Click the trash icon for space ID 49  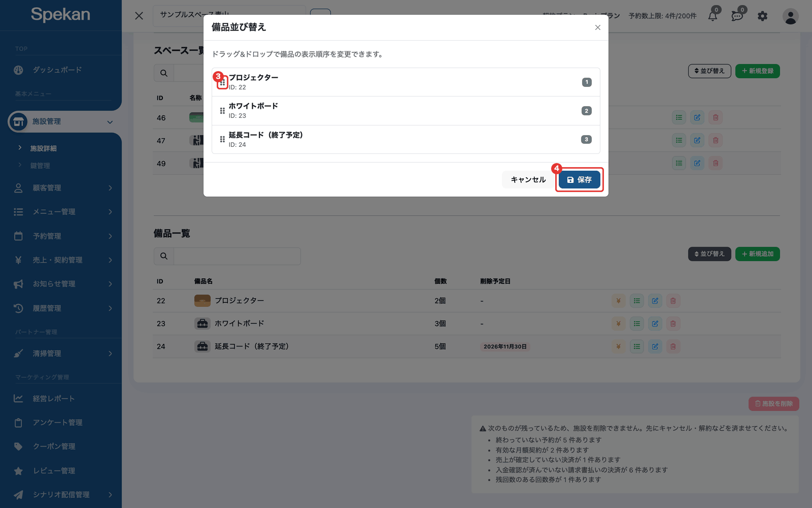716,163
